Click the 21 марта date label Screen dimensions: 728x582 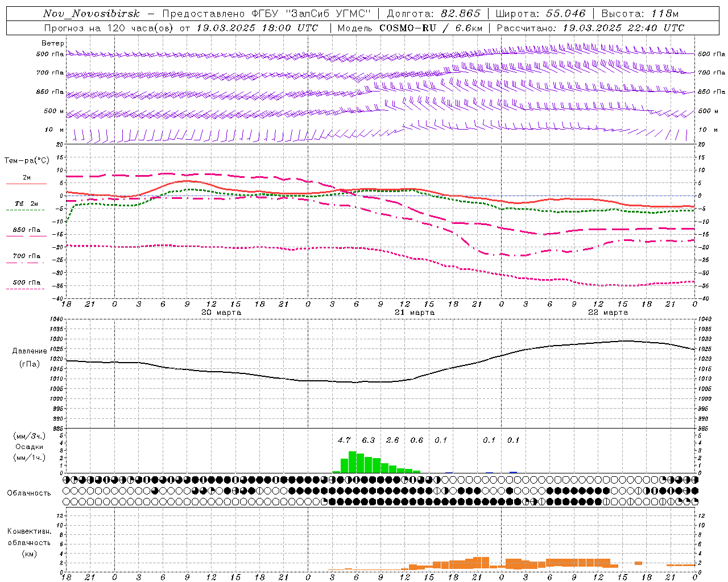(x=415, y=313)
